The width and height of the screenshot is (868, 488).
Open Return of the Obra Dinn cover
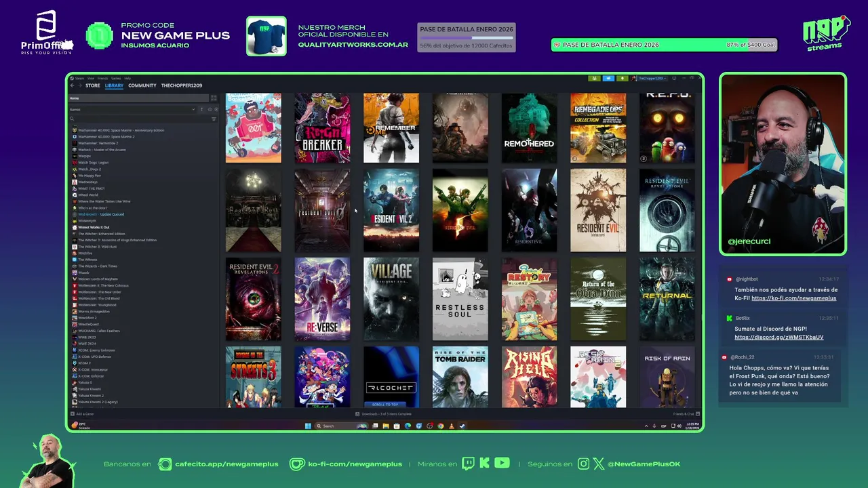click(x=598, y=299)
